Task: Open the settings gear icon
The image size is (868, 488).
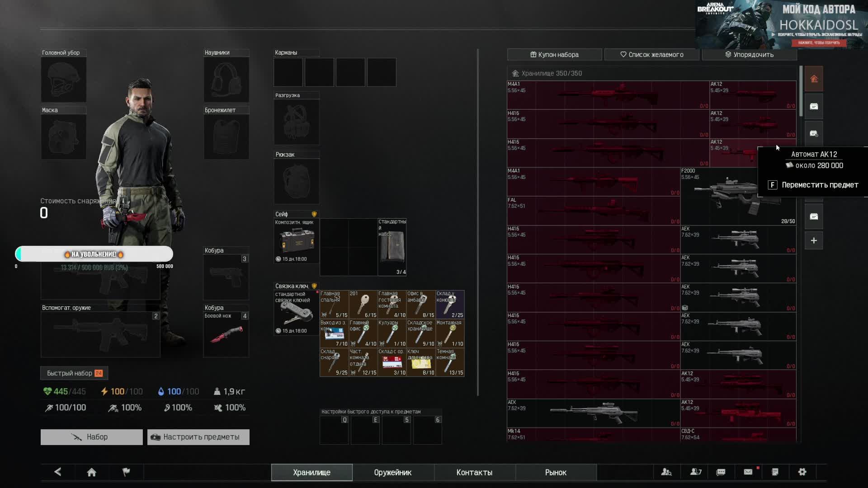Action: point(802,472)
